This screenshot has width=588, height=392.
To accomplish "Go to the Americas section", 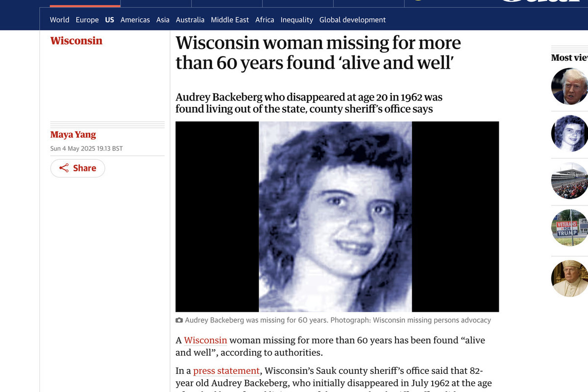I will pos(135,20).
